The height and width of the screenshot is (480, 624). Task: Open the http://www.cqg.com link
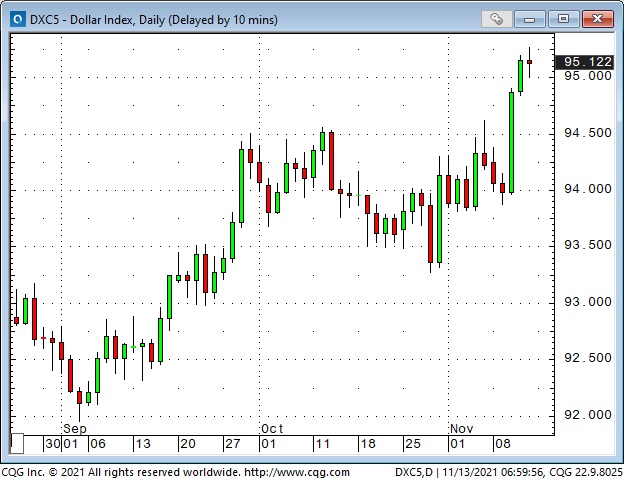point(297,472)
